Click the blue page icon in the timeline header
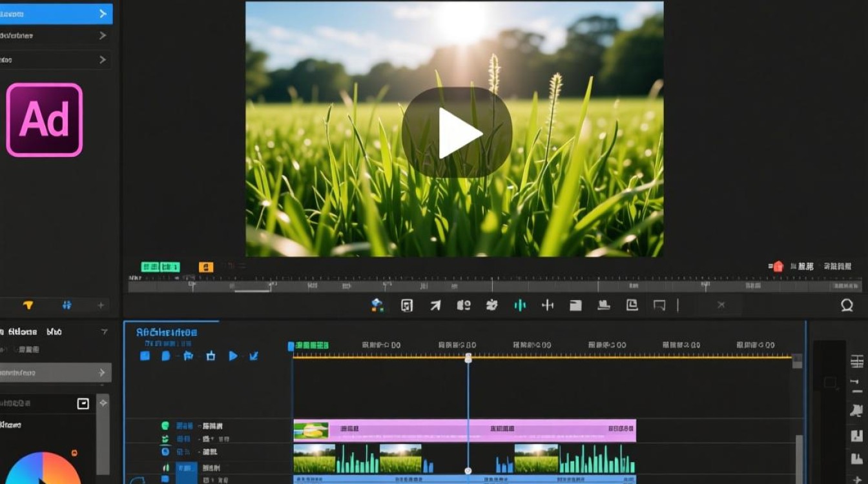The image size is (868, 484). tap(166, 356)
